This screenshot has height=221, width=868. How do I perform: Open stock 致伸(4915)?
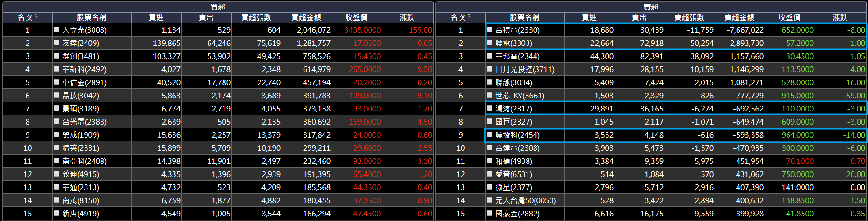coord(80,174)
